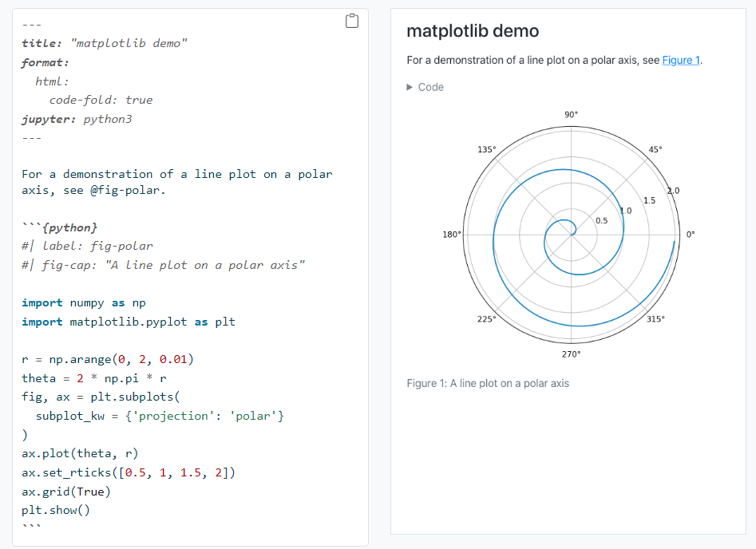Click the figure caption below the plot
Screen dimensions: 756x549
[x=488, y=383]
